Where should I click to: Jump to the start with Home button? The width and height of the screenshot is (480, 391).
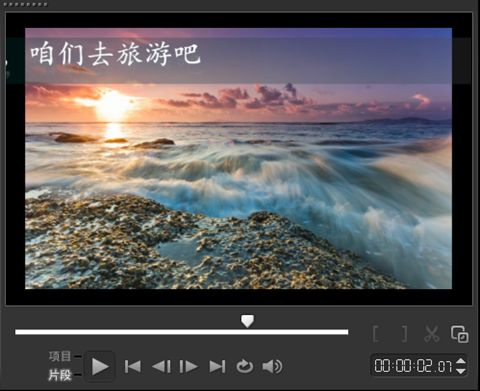[133, 367]
